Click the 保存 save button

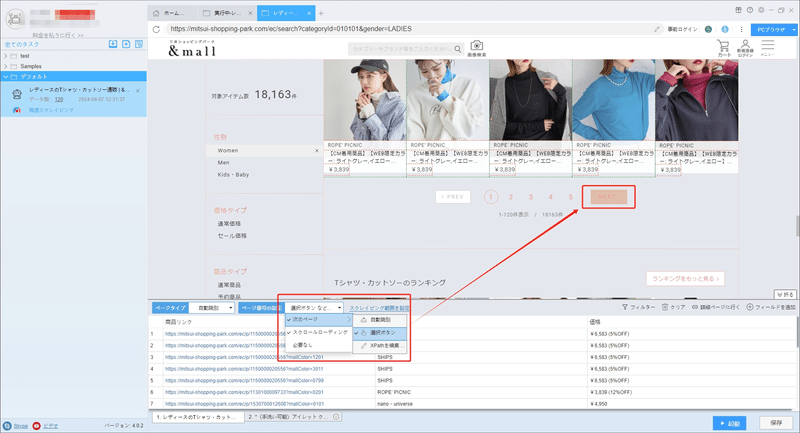(776, 423)
